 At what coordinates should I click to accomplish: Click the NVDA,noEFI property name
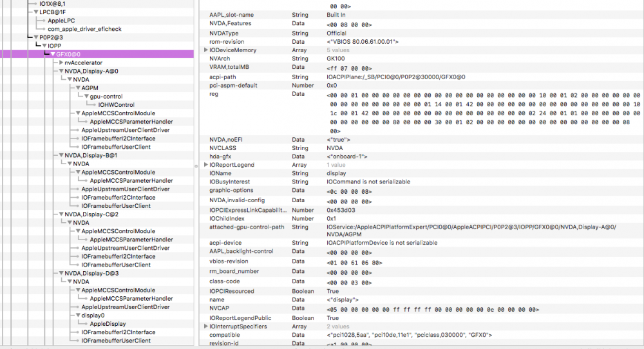click(x=226, y=140)
